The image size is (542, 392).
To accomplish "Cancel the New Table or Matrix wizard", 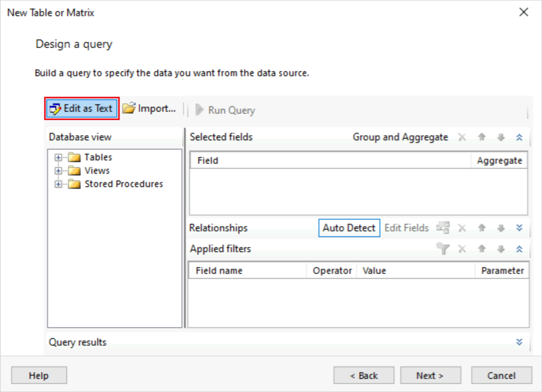I will (501, 375).
